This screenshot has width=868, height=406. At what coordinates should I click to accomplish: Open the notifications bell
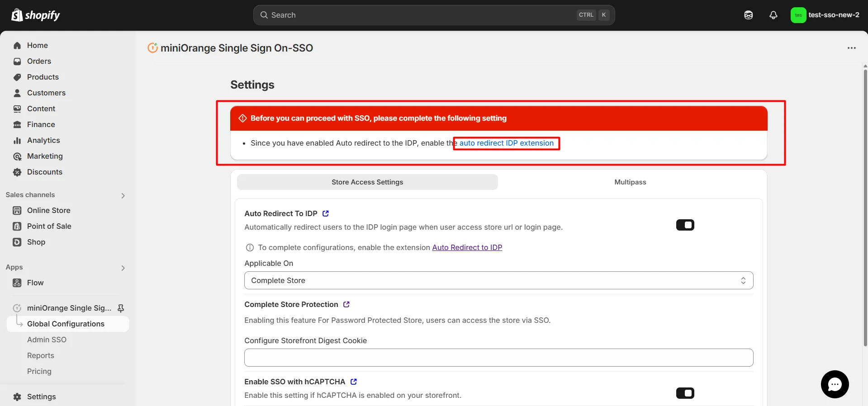(x=773, y=15)
